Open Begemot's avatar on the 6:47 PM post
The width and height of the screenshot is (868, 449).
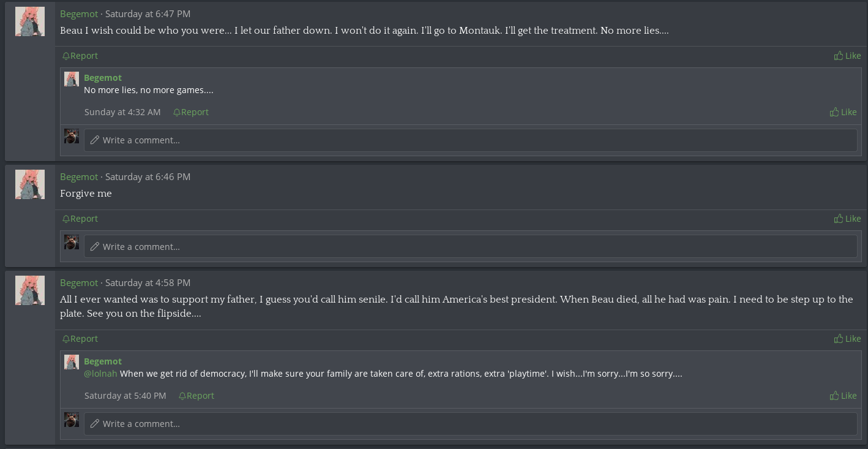pyautogui.click(x=30, y=21)
